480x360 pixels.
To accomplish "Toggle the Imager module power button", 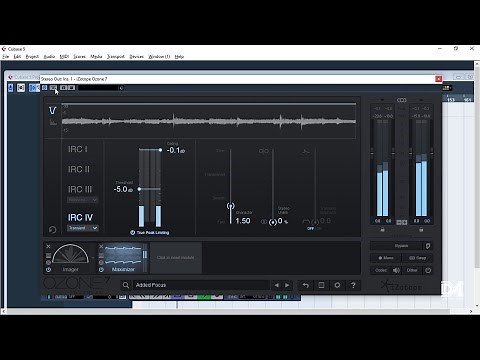I will click(x=48, y=270).
